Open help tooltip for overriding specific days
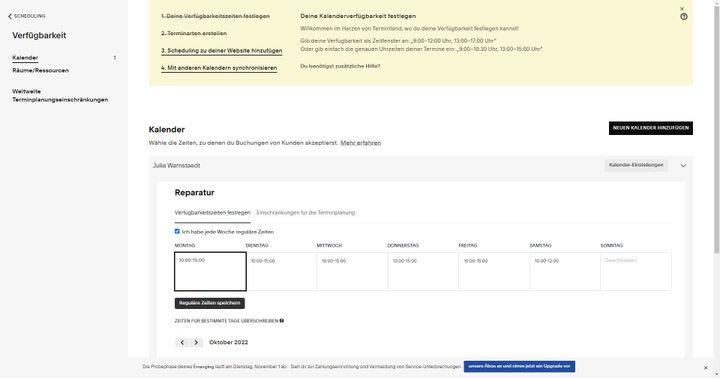720x378 pixels. point(281,321)
